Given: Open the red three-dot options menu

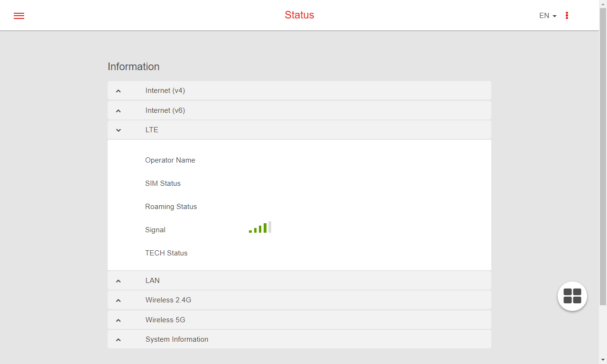Looking at the screenshot, I should [x=567, y=16].
